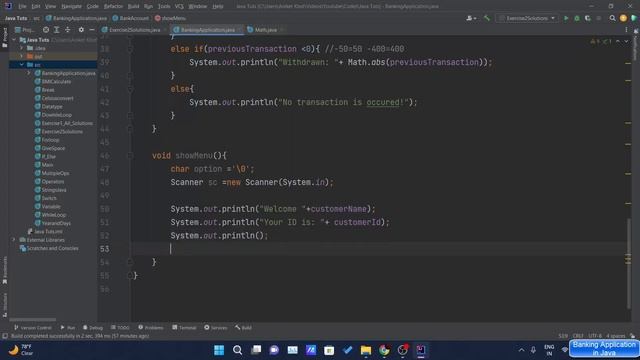Open Search Everywhere with the magnifier icon

[x=612, y=18]
